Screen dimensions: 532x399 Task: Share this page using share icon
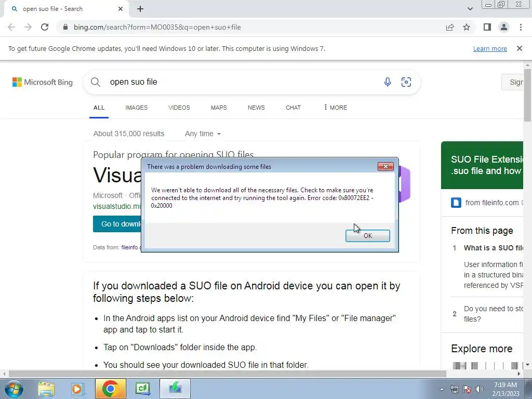[x=450, y=27]
